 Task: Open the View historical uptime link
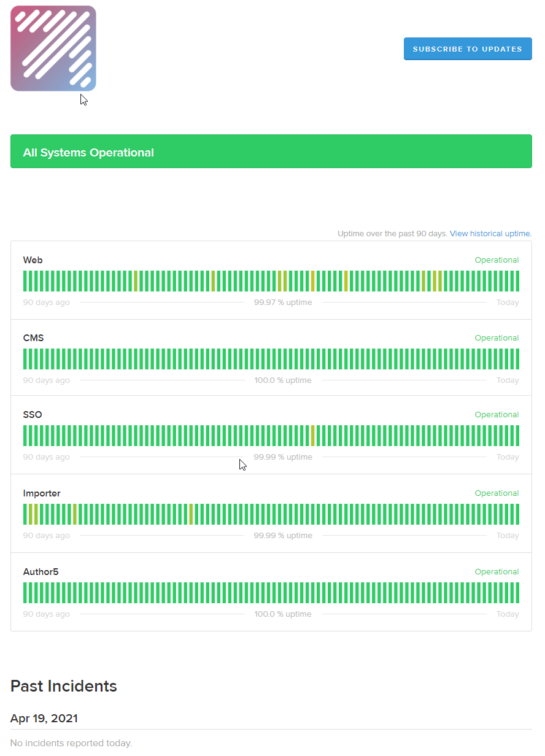pyautogui.click(x=490, y=233)
